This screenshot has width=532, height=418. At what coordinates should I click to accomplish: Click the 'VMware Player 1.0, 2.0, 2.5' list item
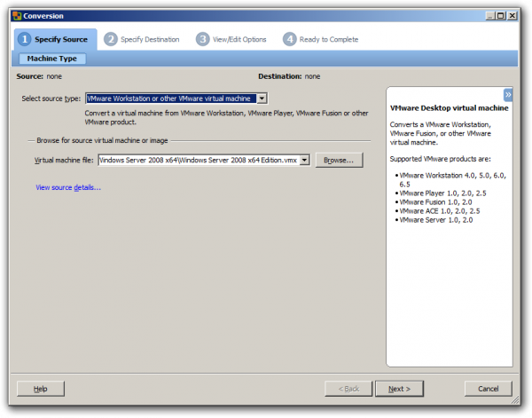click(x=442, y=193)
